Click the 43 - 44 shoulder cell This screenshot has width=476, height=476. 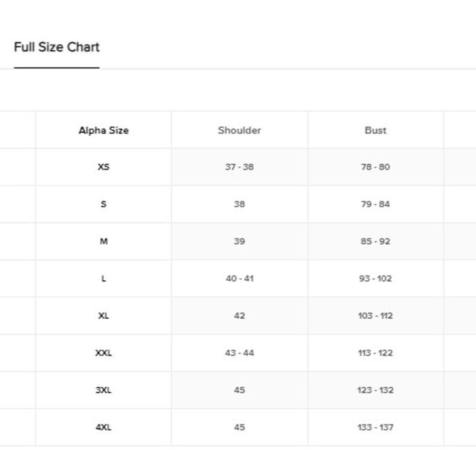point(239,353)
